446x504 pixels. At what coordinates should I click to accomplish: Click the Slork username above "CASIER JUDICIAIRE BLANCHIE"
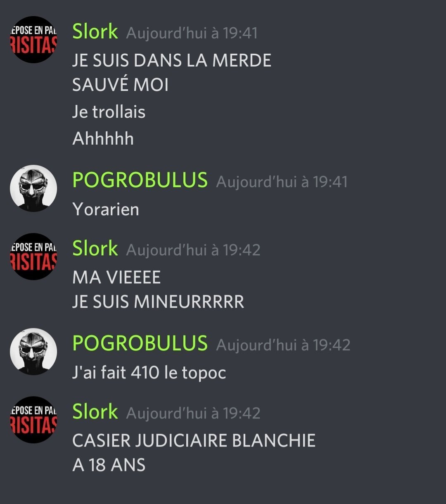tap(95, 412)
